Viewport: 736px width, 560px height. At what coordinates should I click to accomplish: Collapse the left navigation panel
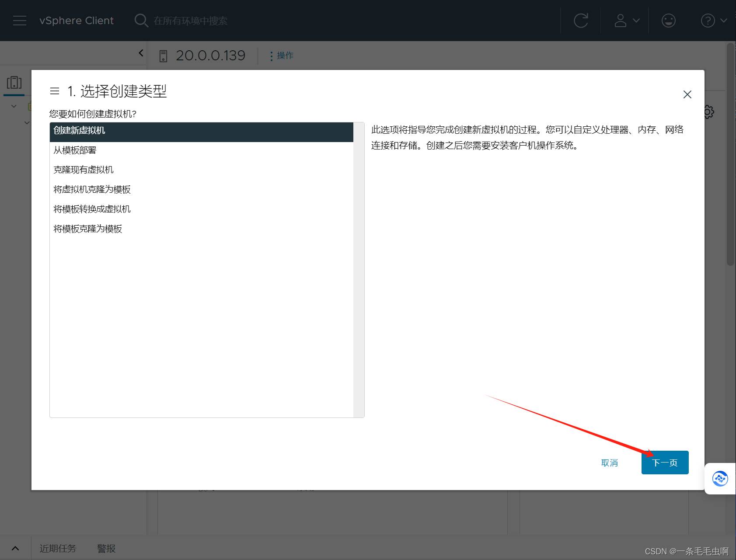[141, 53]
